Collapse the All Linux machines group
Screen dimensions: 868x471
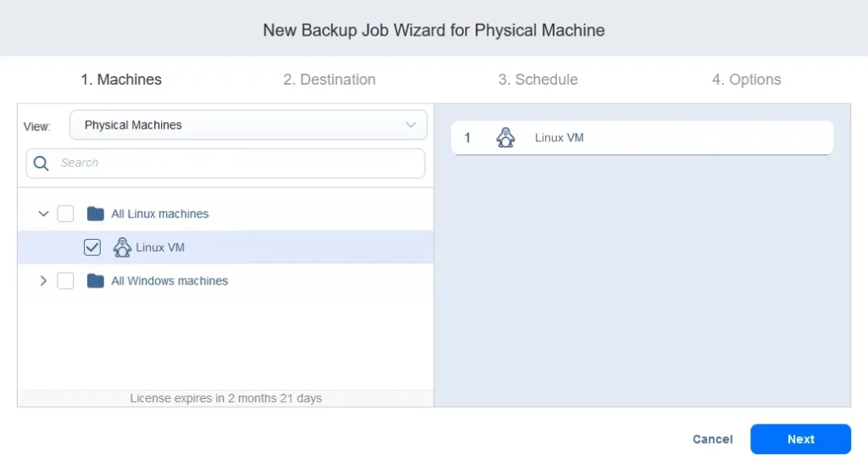pyautogui.click(x=43, y=213)
